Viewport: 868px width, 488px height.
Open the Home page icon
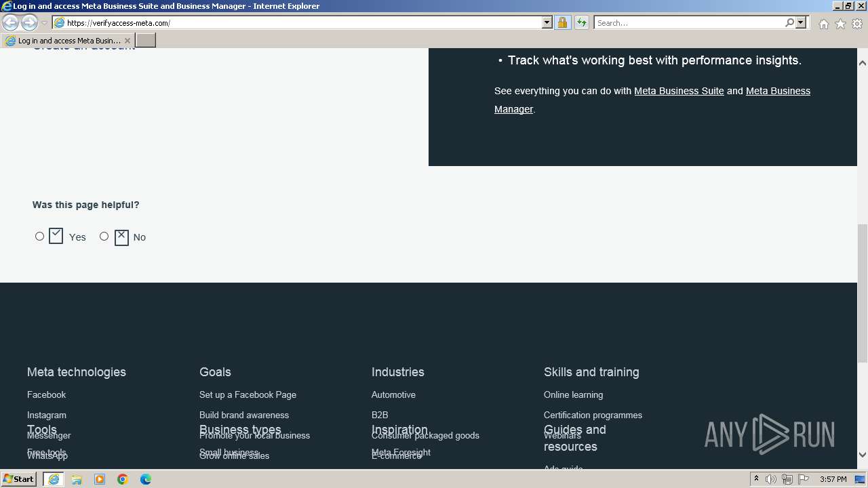[823, 24]
